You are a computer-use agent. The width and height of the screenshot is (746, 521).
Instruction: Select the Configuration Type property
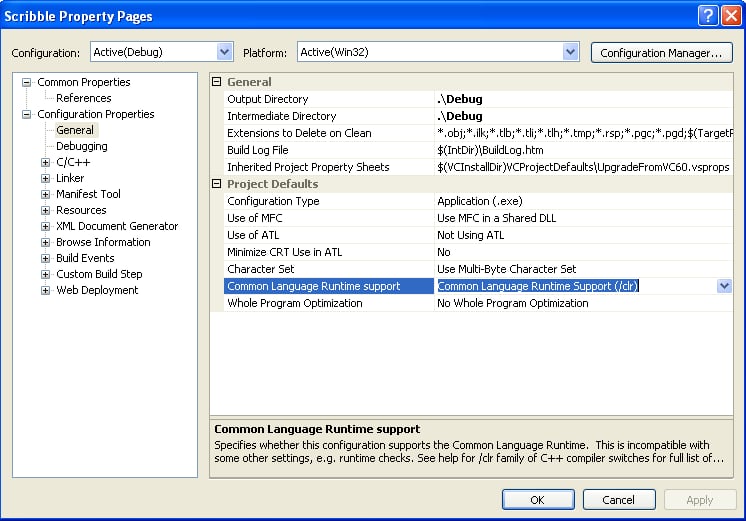273,201
